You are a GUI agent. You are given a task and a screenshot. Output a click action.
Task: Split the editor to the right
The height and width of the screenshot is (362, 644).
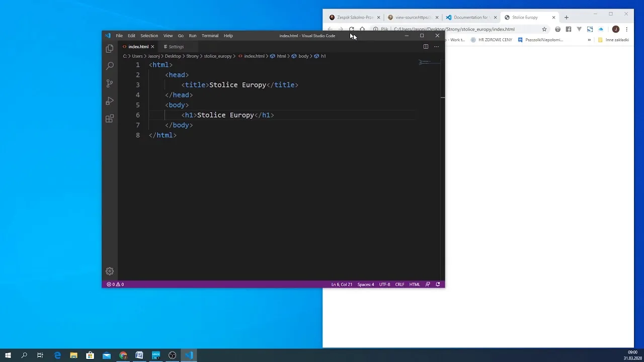click(426, 47)
